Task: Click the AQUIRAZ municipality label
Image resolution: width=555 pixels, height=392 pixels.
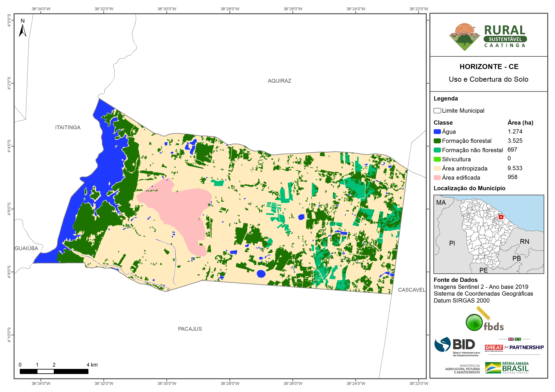Action: 279,81
